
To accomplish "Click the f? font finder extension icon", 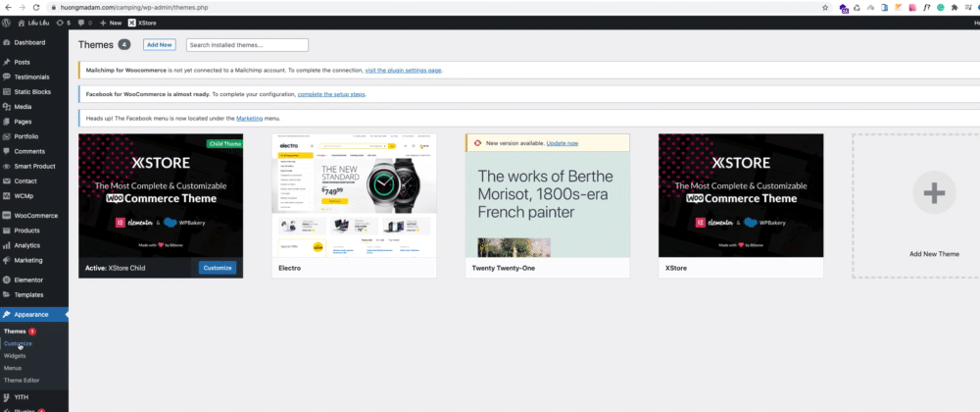I will click(x=926, y=8).
